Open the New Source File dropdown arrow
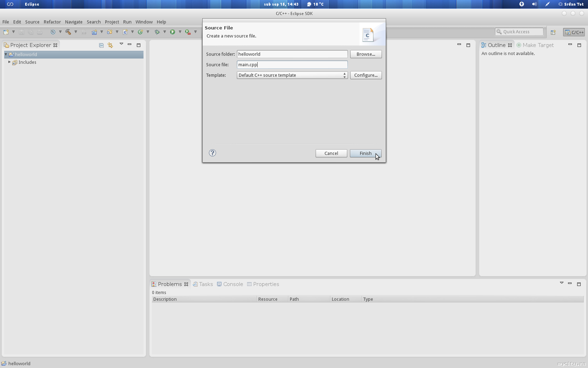 (x=132, y=32)
